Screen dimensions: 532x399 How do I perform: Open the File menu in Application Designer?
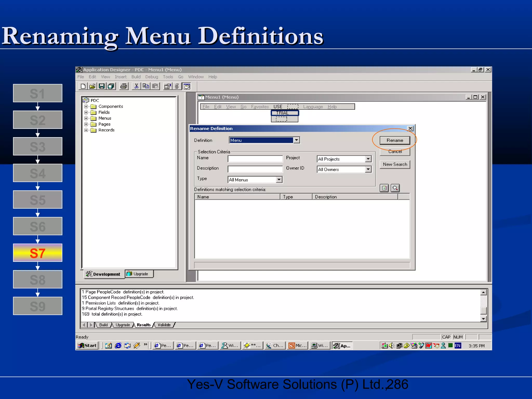pyautogui.click(x=81, y=77)
